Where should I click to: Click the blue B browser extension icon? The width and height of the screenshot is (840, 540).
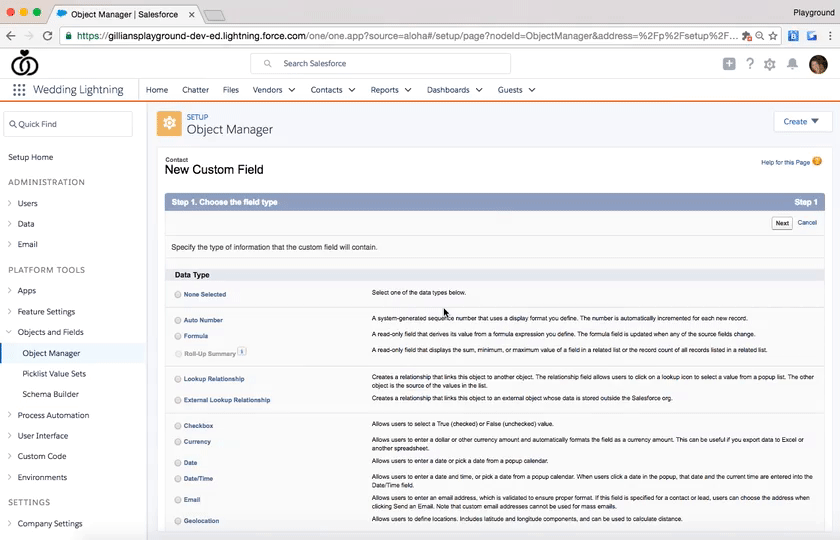(x=793, y=36)
